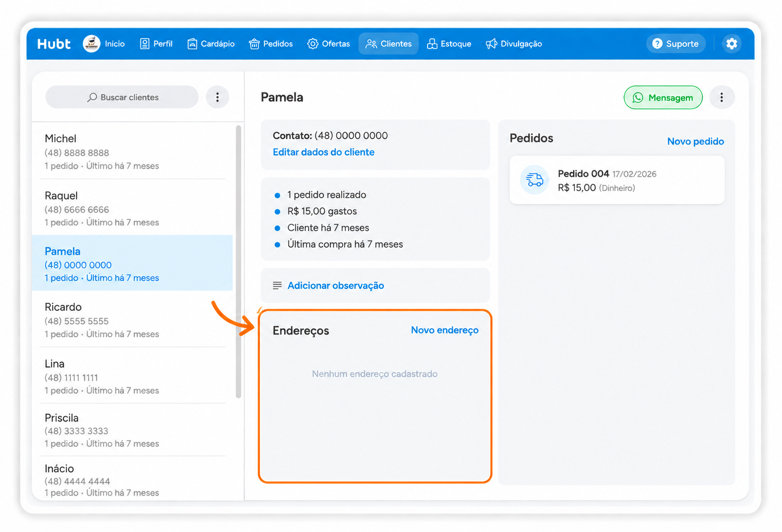782x532 pixels.
Task: Click Novo endereço link
Action: tap(445, 330)
